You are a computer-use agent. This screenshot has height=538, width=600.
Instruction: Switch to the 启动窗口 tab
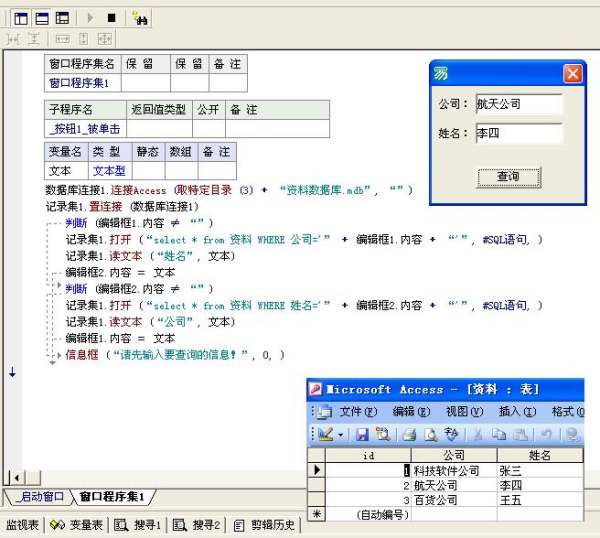tap(40, 497)
